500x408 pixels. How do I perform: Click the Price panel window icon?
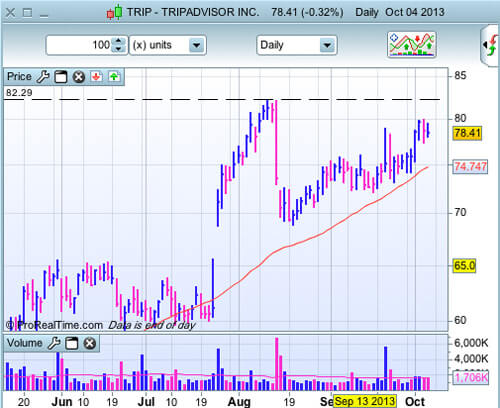pyautogui.click(x=61, y=77)
